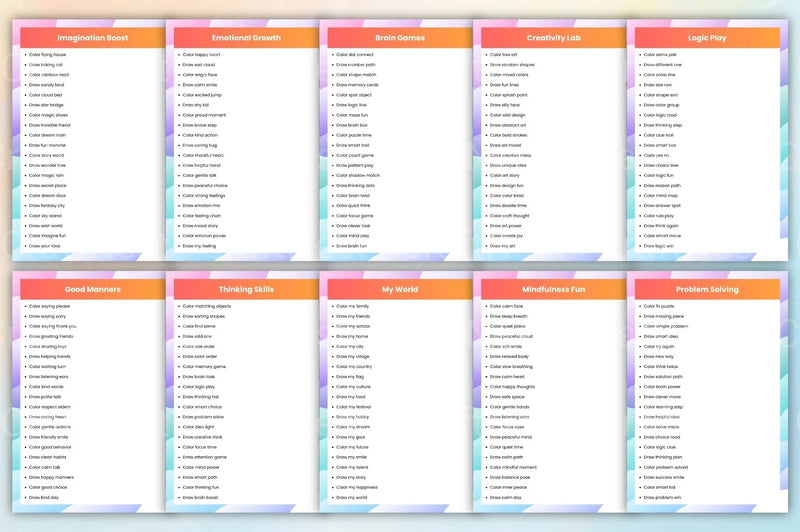Image resolution: width=800 pixels, height=532 pixels.
Task: Select the "Color clue trail" list item
Action: tap(659, 135)
